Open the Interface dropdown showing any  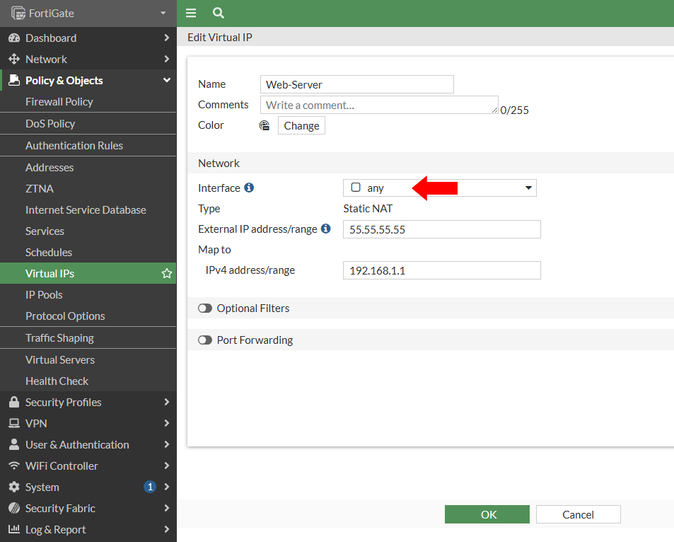[x=440, y=188]
